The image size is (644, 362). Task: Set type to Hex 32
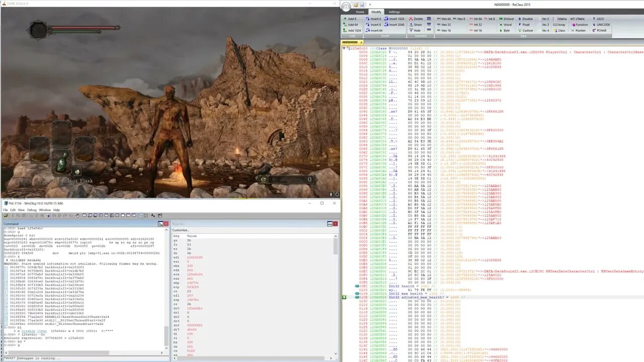click(444, 25)
